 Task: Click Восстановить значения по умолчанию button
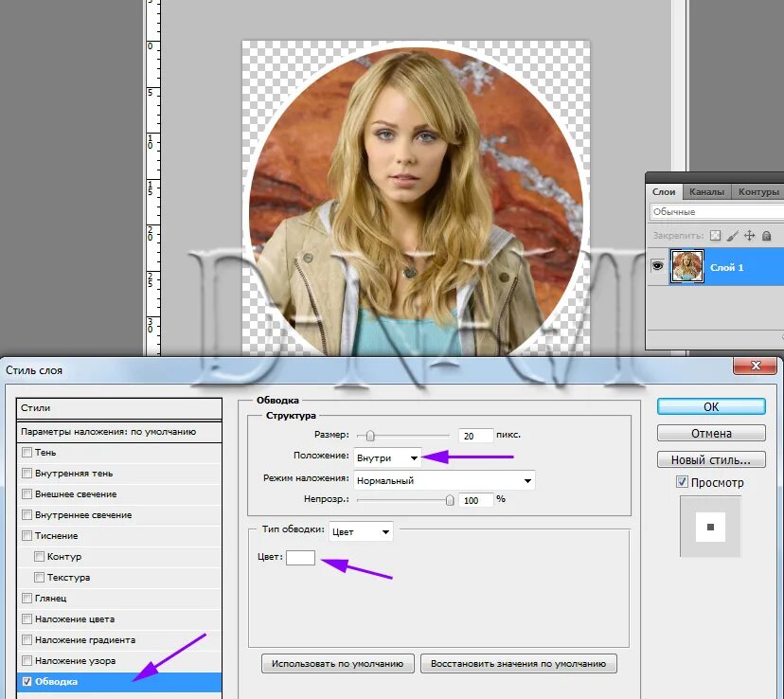[519, 664]
